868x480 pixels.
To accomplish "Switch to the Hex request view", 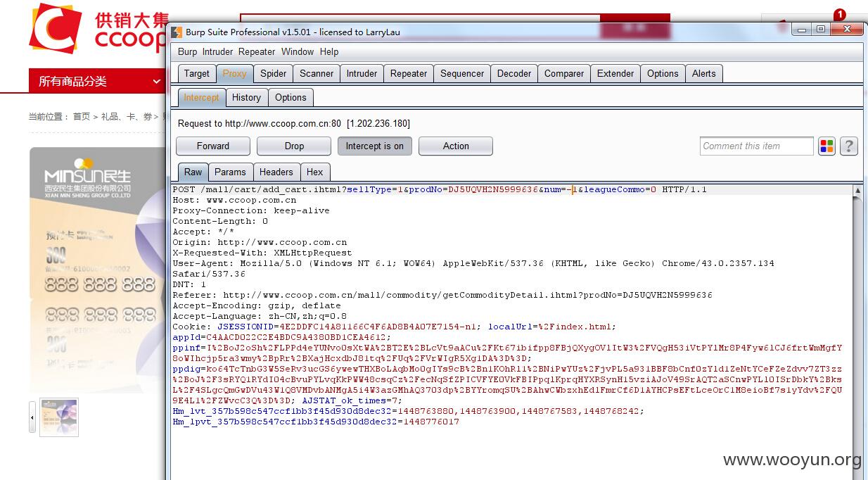I will [x=314, y=172].
